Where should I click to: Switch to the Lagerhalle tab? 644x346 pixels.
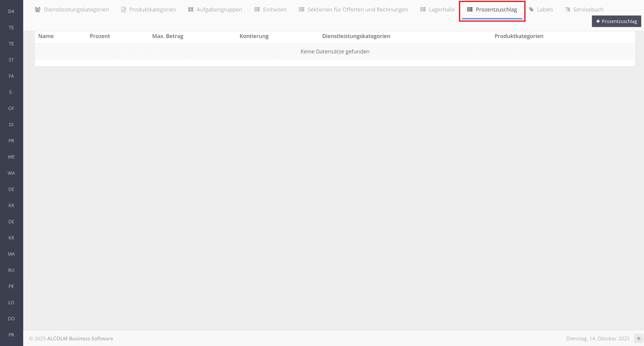point(438,10)
